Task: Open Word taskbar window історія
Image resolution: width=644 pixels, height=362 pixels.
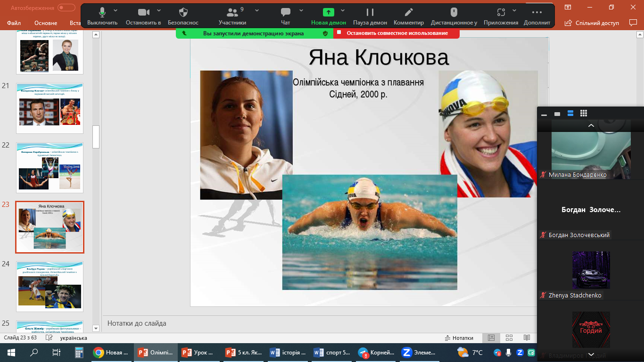Action: [288, 352]
